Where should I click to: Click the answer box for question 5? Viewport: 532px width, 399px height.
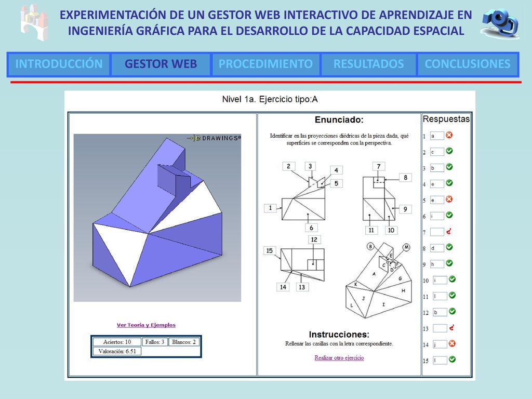pyautogui.click(x=436, y=200)
